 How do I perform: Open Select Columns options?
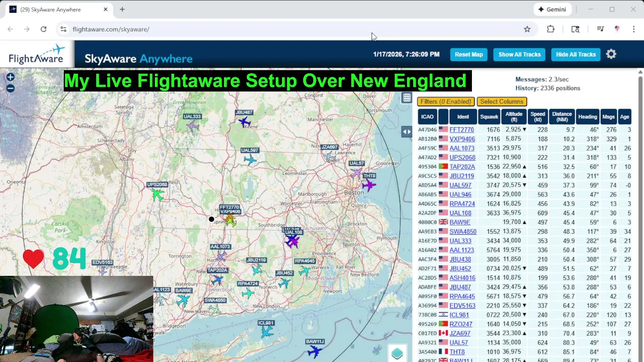pyautogui.click(x=502, y=102)
